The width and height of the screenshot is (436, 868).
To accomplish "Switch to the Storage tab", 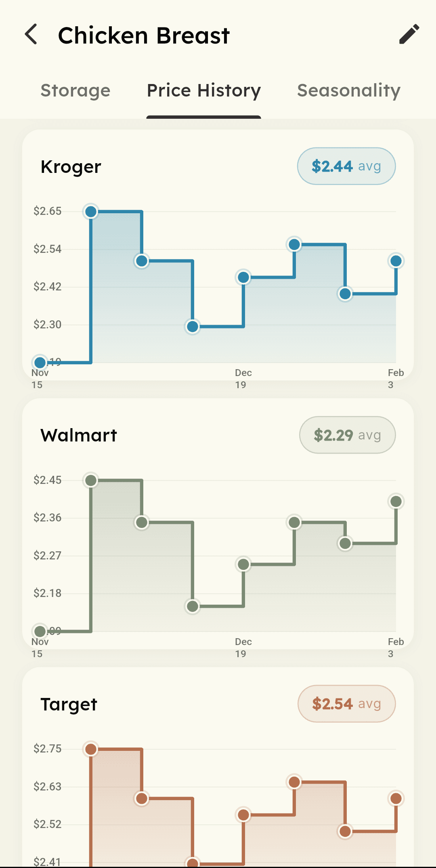I will (75, 90).
